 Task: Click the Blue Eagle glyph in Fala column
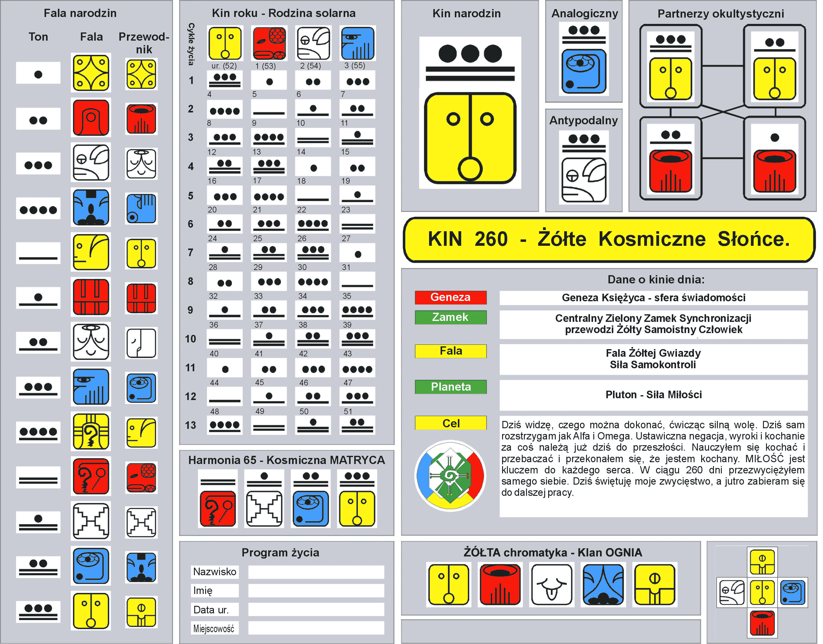[x=92, y=387]
